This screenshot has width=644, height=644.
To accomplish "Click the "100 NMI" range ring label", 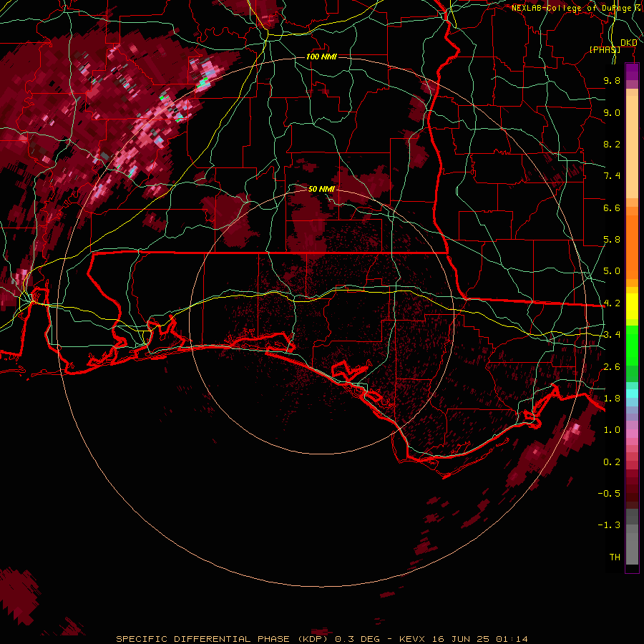I will pyautogui.click(x=321, y=57).
